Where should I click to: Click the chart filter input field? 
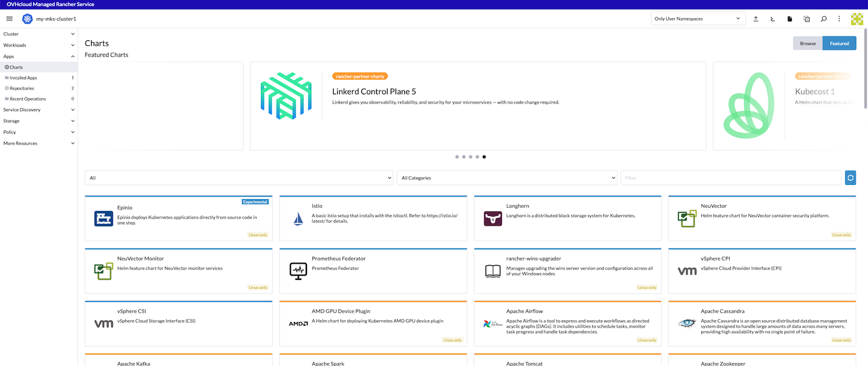click(732, 177)
